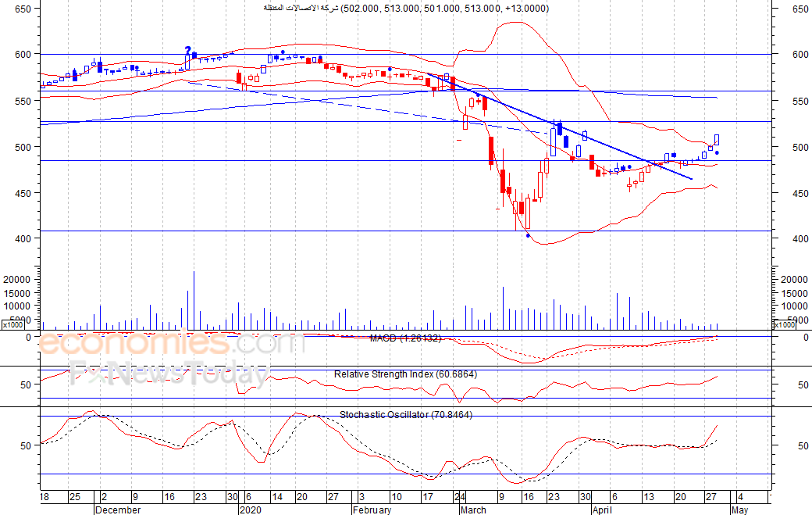Click the 450 price label on right axis

pyautogui.click(x=800, y=193)
